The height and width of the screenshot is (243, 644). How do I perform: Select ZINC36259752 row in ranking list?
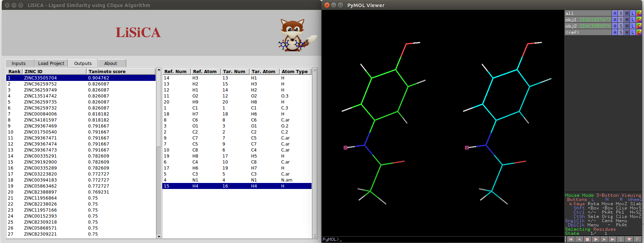click(40, 84)
